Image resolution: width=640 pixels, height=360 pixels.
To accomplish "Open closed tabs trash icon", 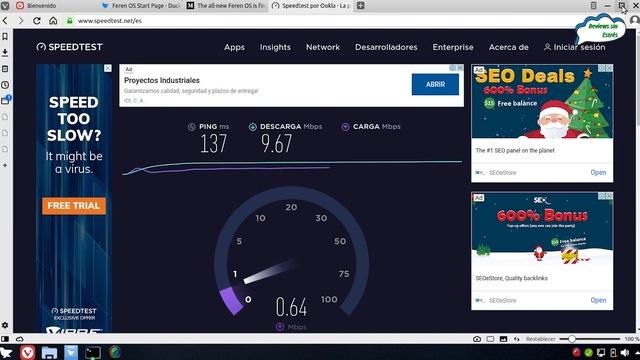I will 593,6.
